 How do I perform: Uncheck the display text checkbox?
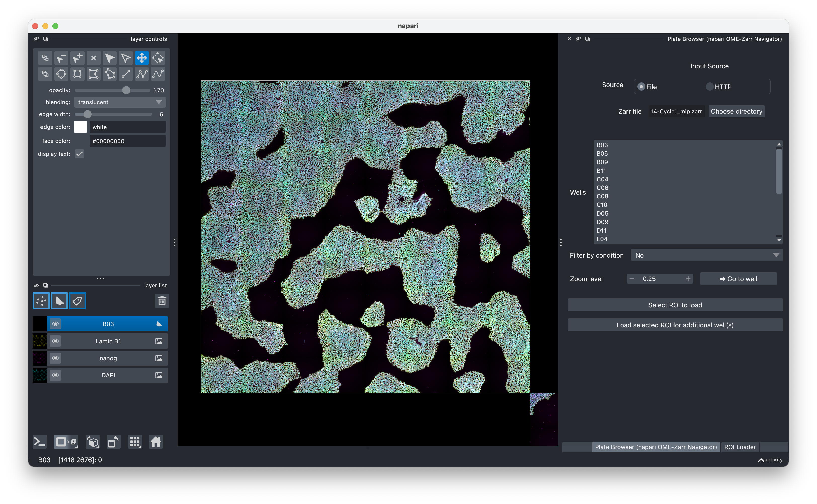(x=79, y=154)
